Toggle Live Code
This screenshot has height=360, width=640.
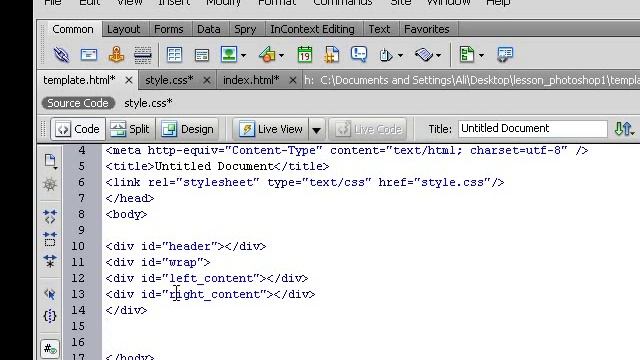pos(368,129)
